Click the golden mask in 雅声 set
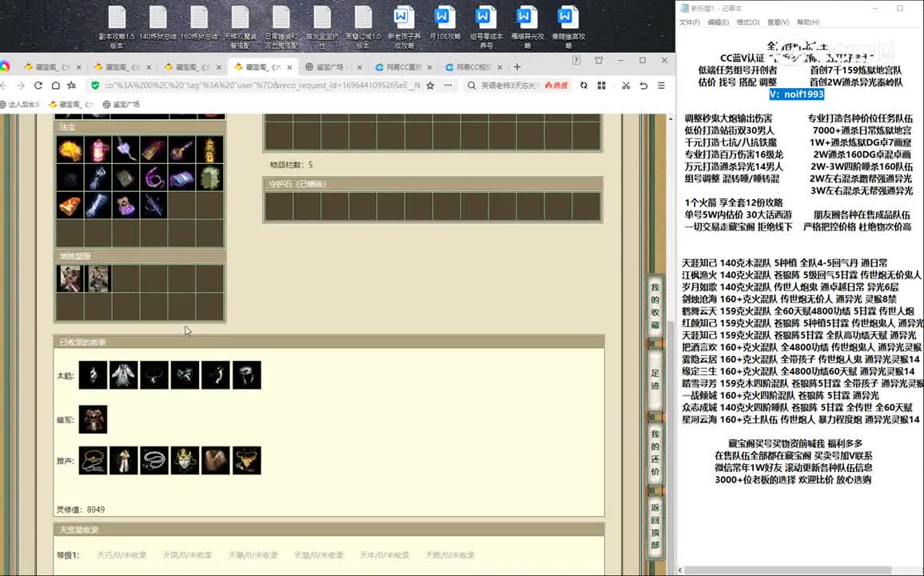The height and width of the screenshot is (576, 924). (185, 461)
